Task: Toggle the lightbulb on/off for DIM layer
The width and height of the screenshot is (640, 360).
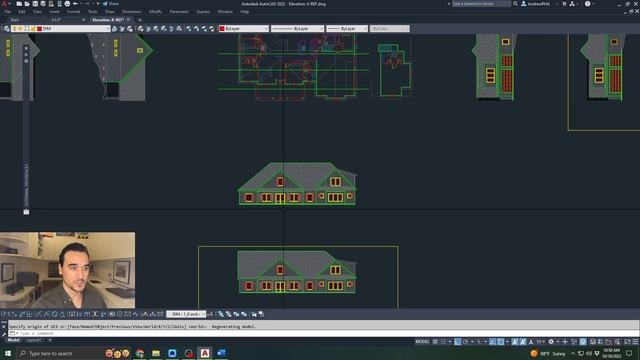Action: (x=14, y=29)
